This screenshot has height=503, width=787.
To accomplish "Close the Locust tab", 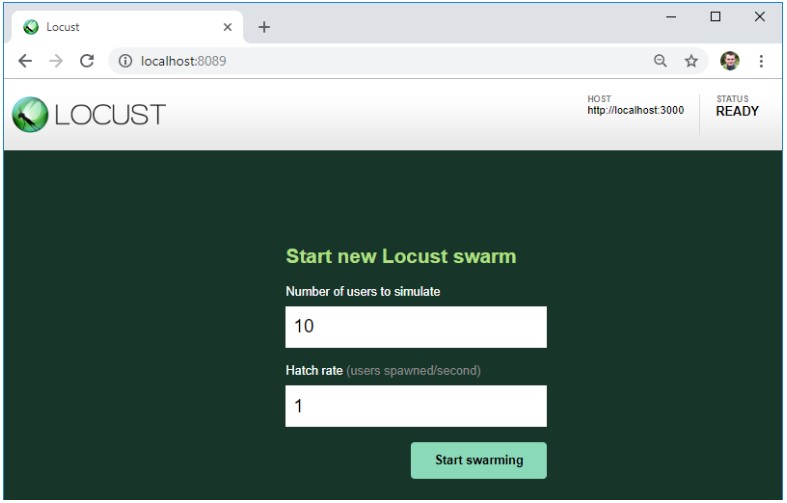I will 227,27.
